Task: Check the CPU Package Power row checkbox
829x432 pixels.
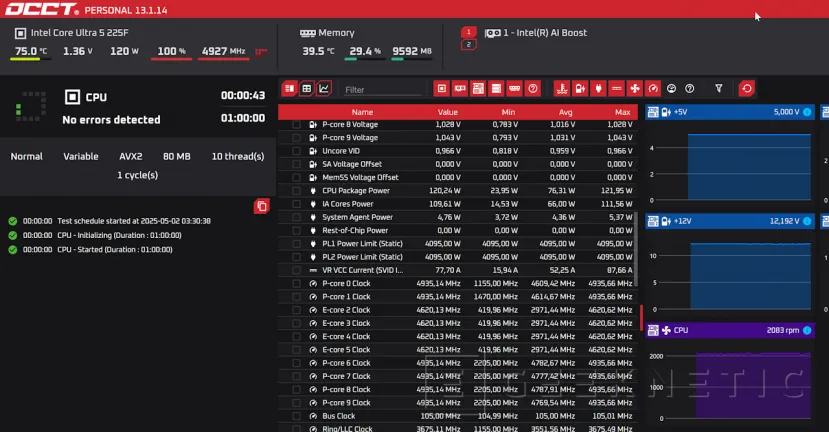Action: [297, 190]
